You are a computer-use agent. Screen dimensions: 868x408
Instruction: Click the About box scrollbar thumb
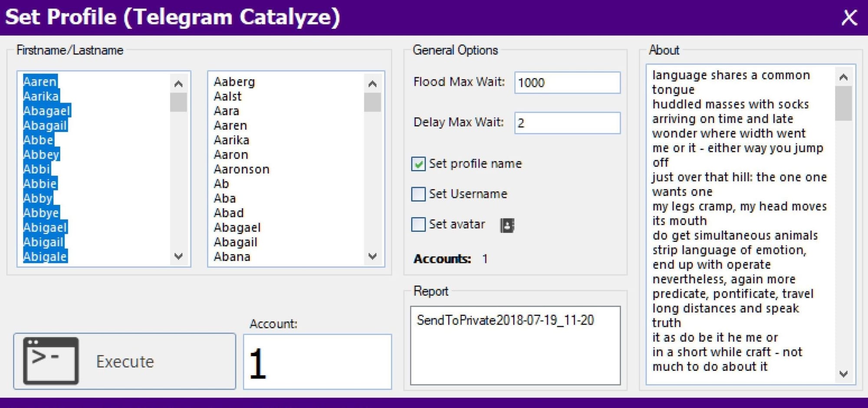843,103
